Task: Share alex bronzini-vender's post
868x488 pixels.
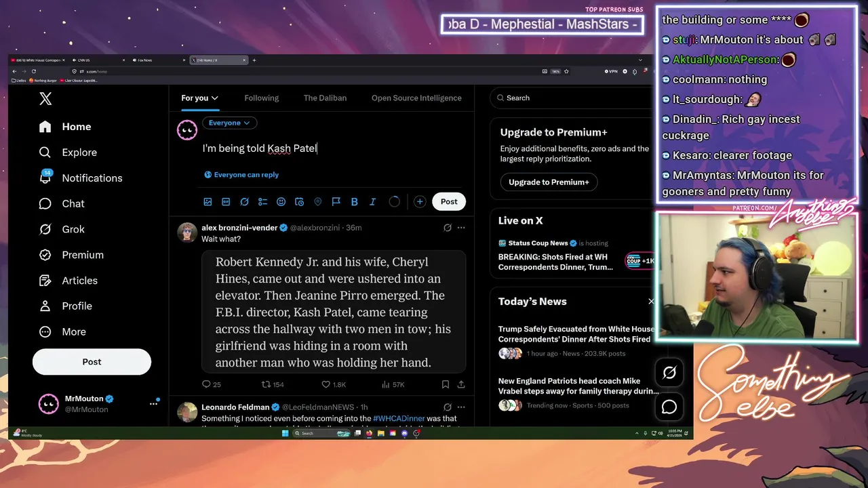Action: 461,384
